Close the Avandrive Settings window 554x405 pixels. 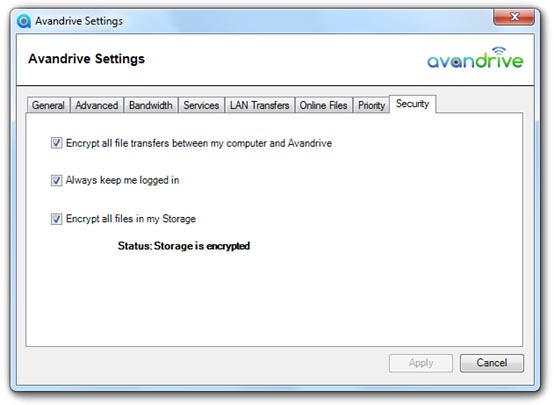coord(514,17)
